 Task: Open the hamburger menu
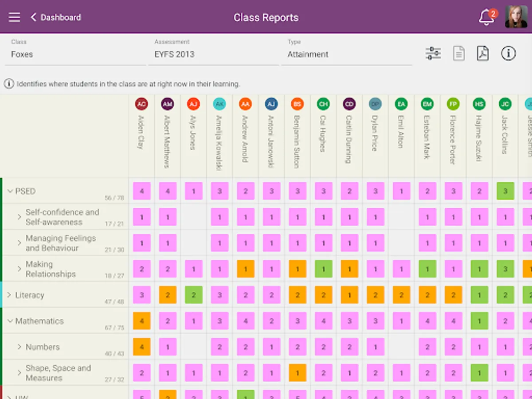[14, 17]
